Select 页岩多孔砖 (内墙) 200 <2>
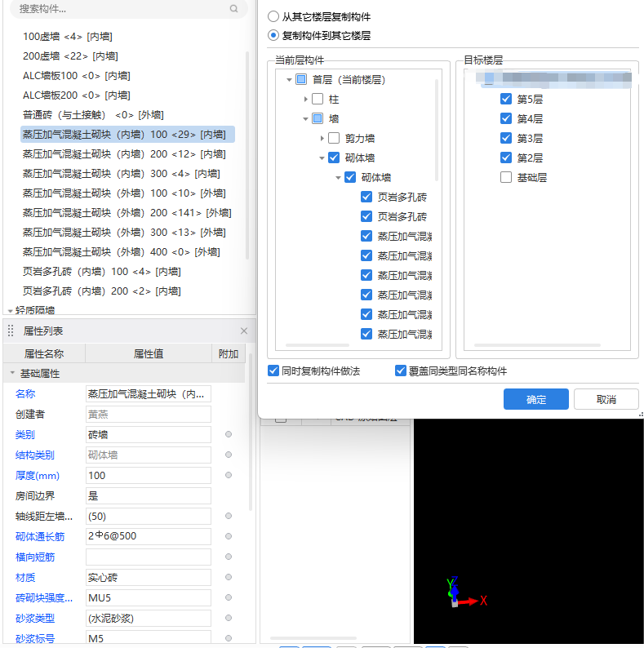The width and height of the screenshot is (644, 648). pyautogui.click(x=102, y=291)
